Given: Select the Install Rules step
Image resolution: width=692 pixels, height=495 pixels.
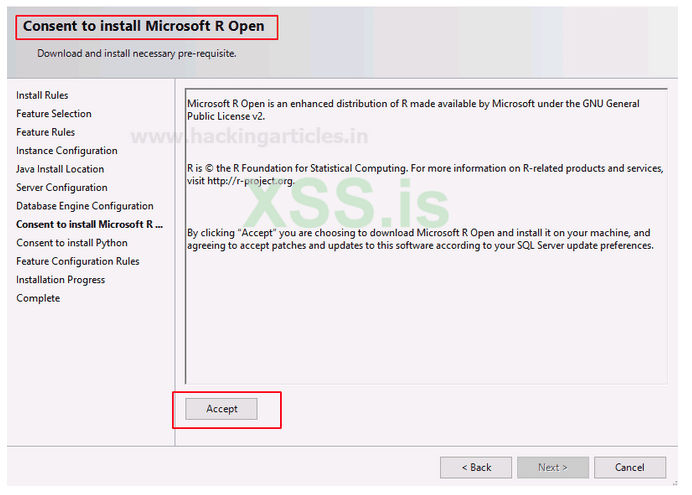Looking at the screenshot, I should tap(42, 95).
